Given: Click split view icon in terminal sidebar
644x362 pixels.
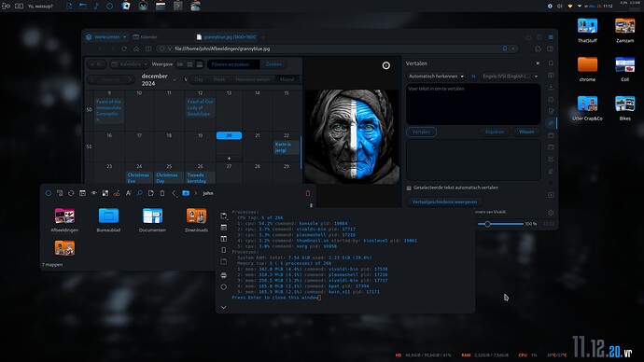Looking at the screenshot, I should [223, 239].
